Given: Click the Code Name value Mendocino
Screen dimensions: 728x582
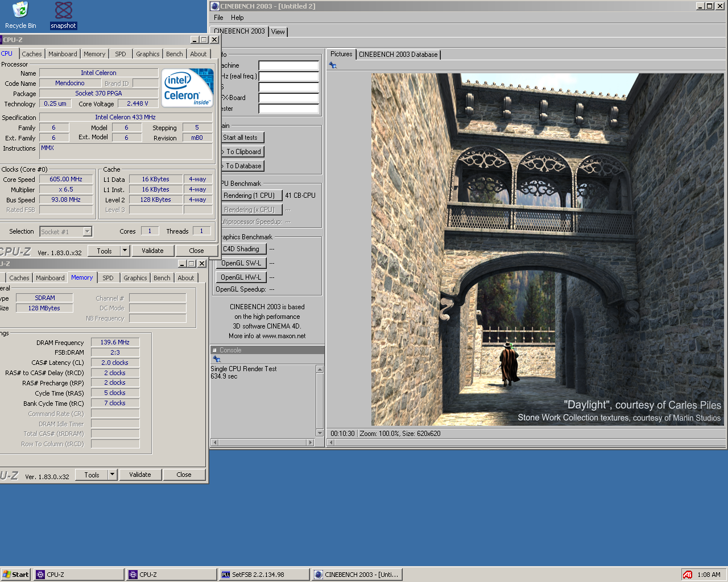Looking at the screenshot, I should click(x=70, y=83).
